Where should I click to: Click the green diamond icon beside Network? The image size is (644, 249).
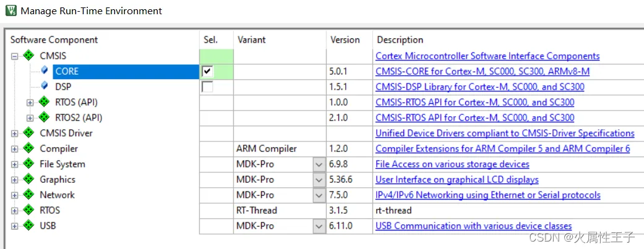point(28,195)
